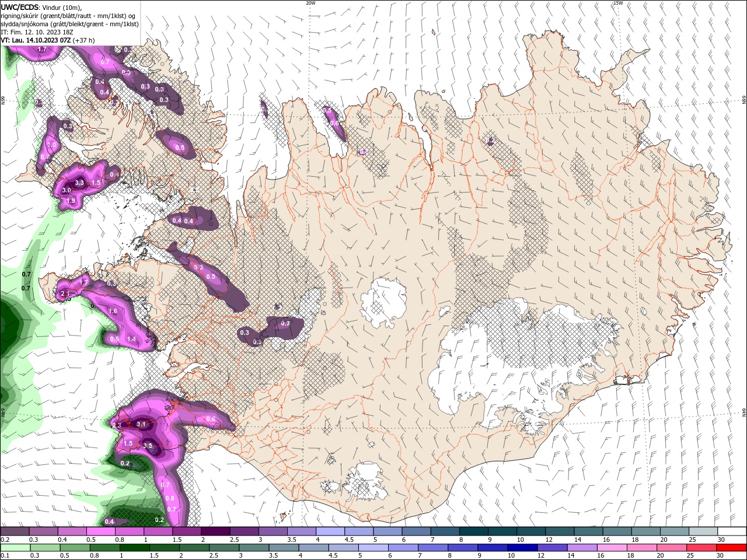Click the 1.6 precipitation value on the map
Screen dimensions: 747x560
pos(113,311)
